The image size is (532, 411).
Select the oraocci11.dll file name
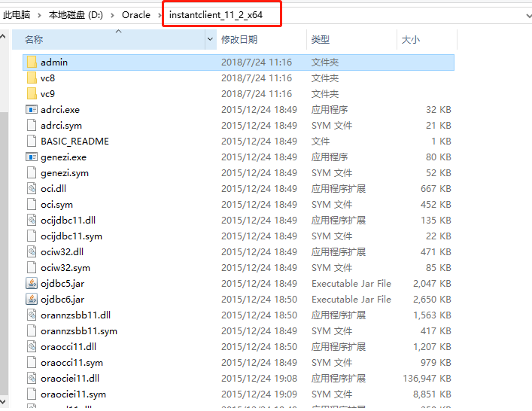tap(68, 346)
